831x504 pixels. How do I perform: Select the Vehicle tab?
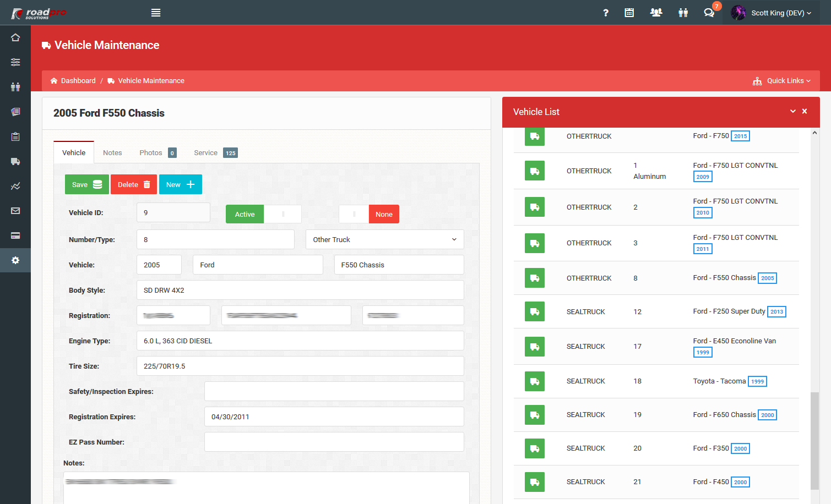tap(74, 152)
